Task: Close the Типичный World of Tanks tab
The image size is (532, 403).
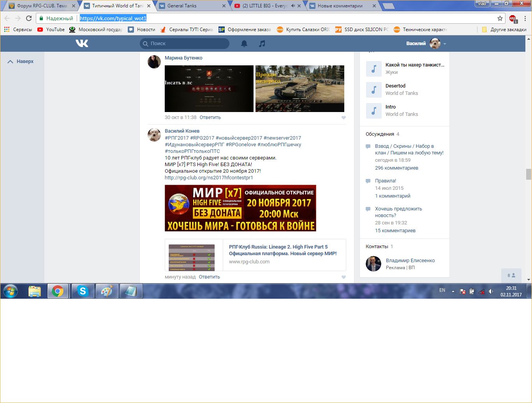Action: 149,6
